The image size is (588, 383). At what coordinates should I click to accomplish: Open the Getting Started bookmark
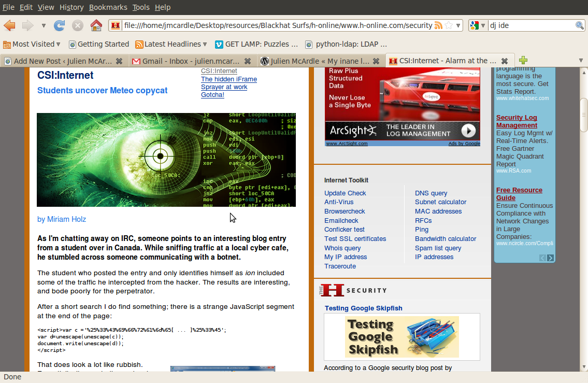99,44
